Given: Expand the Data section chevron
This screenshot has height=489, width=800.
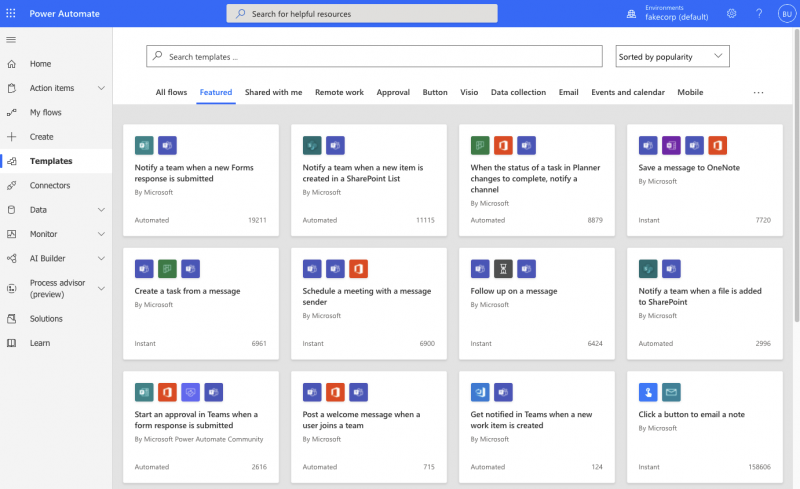Looking at the screenshot, I should pos(101,210).
